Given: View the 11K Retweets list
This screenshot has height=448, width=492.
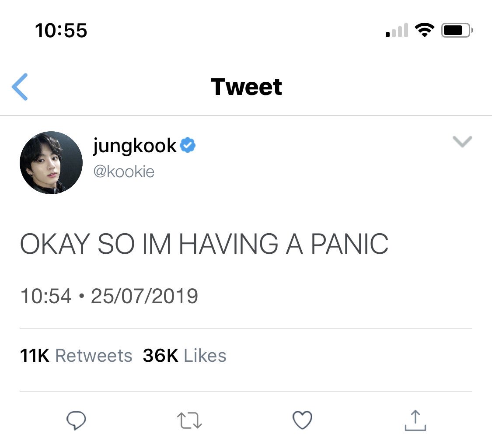Looking at the screenshot, I should (76, 356).
